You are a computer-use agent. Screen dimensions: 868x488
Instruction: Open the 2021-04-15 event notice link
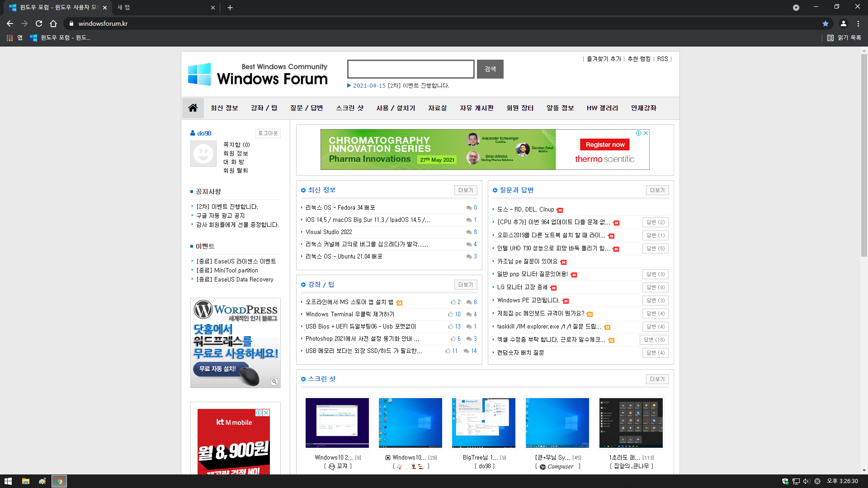(401, 85)
